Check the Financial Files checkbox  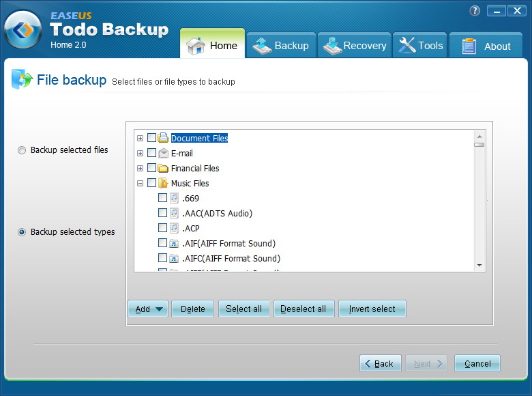click(151, 168)
